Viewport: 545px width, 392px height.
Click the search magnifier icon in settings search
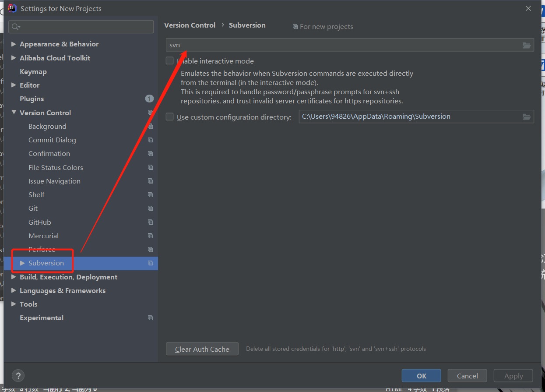click(x=16, y=27)
